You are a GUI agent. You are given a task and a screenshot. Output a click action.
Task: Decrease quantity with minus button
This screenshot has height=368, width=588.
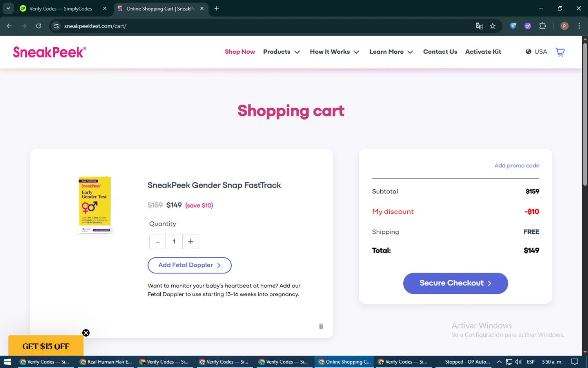point(158,242)
